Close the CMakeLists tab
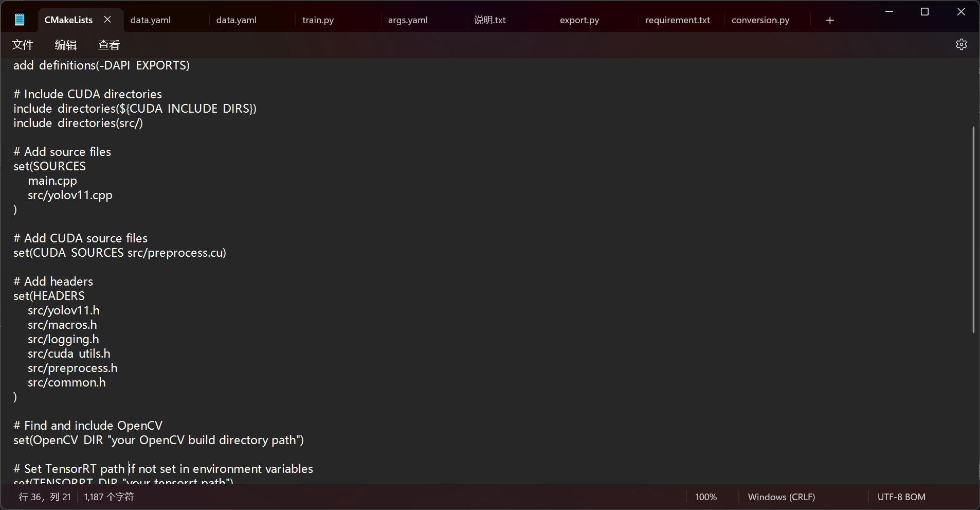 (x=107, y=20)
